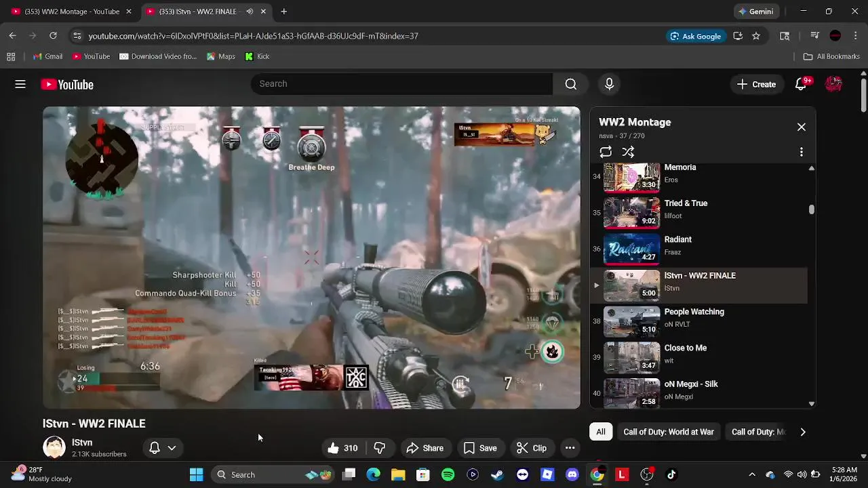Open the IStvn channel avatar

(x=54, y=447)
